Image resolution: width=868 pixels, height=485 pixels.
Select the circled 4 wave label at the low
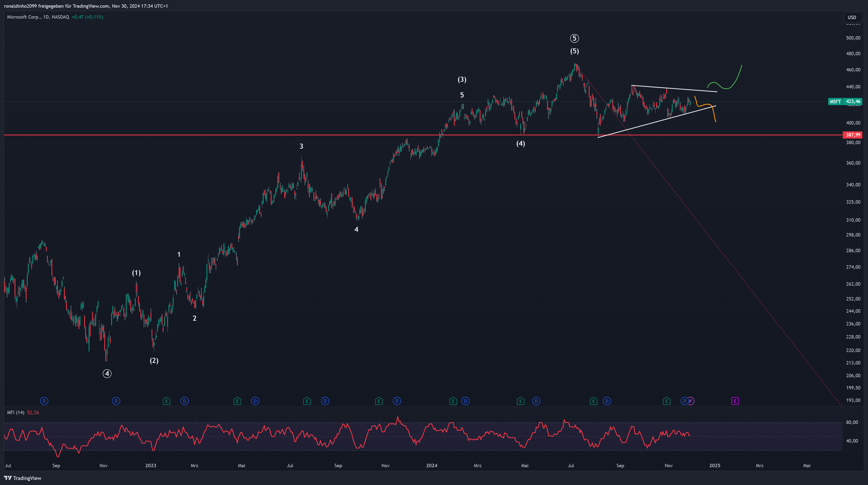tap(107, 374)
